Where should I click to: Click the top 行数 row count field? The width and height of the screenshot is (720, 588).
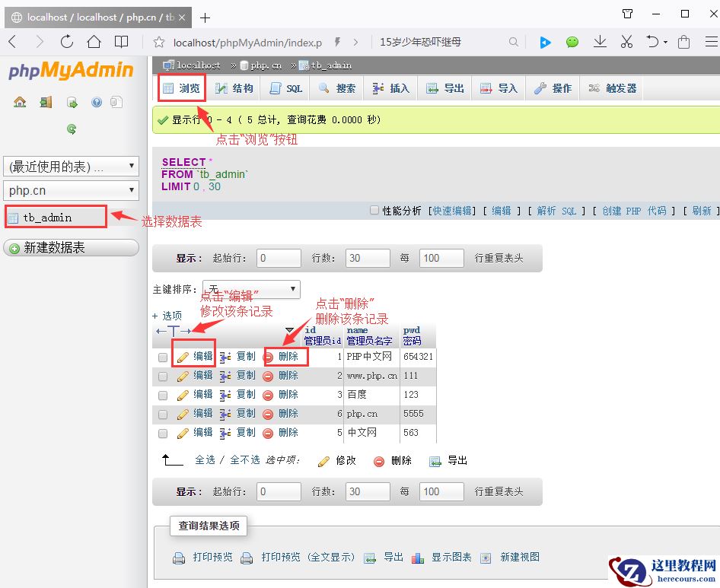368,258
